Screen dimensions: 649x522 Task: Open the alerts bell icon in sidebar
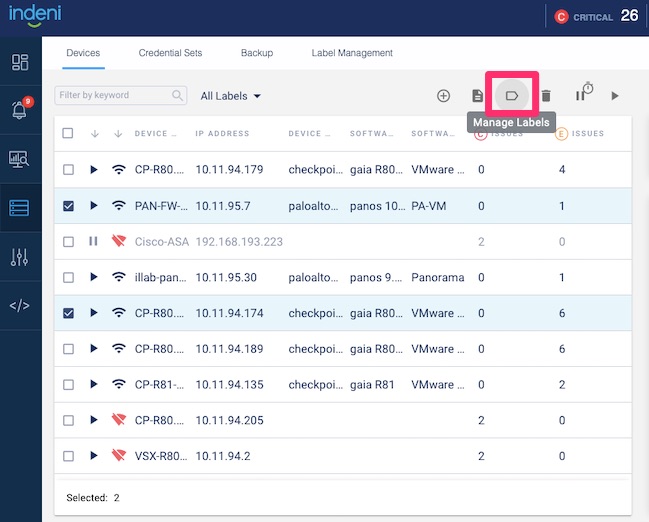coord(20,109)
